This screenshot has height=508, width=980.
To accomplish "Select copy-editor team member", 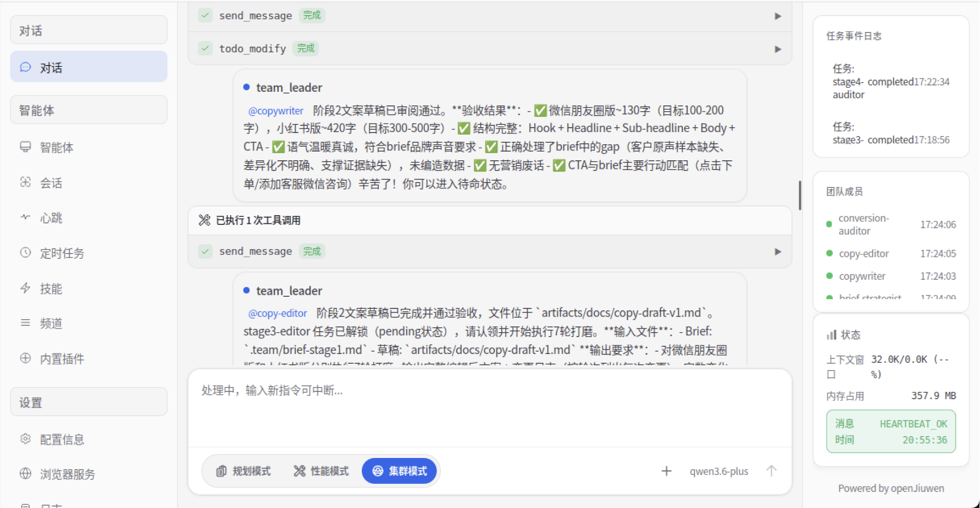I will coord(891,254).
